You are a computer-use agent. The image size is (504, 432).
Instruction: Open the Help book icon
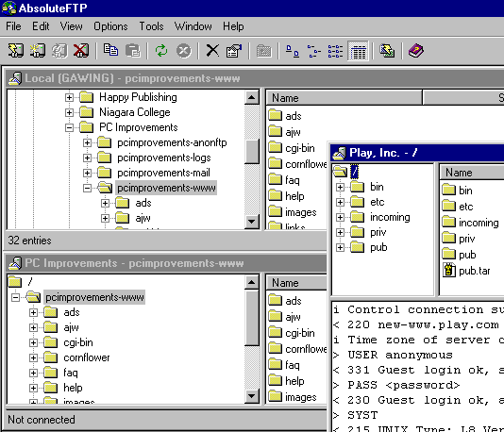point(416,51)
